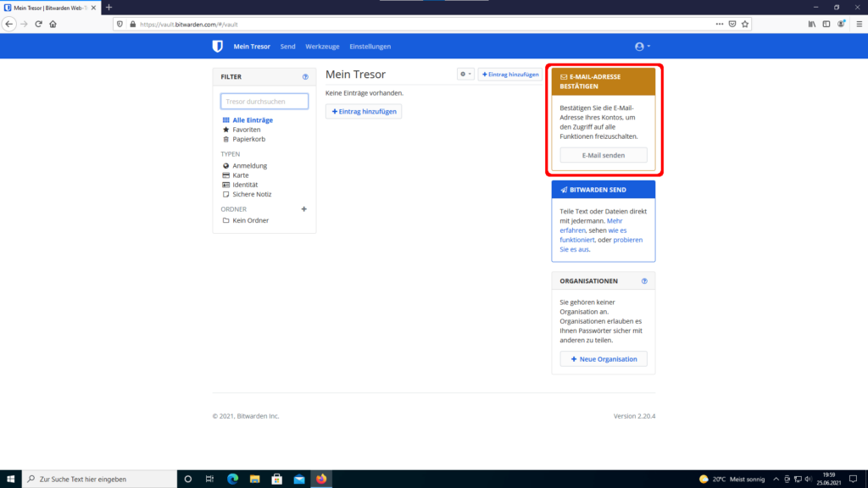Open the taskbar clock and calendar
The width and height of the screenshot is (868, 488).
pos(829,480)
